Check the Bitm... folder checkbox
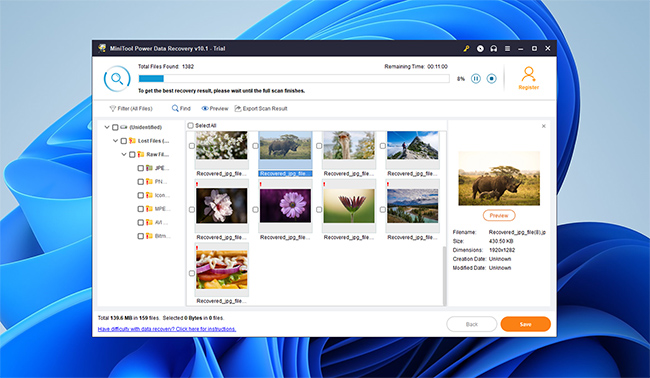Viewport: 650px width, 378px height. point(141,236)
